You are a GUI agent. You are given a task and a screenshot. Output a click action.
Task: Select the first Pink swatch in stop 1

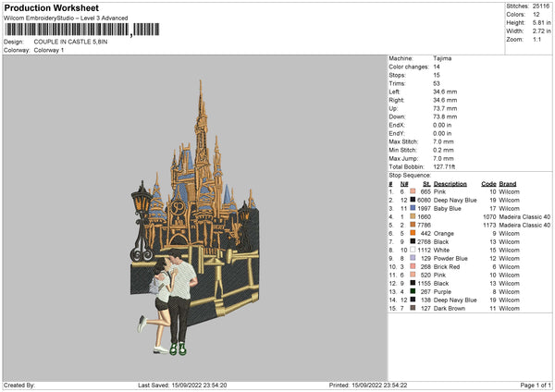tap(414, 191)
